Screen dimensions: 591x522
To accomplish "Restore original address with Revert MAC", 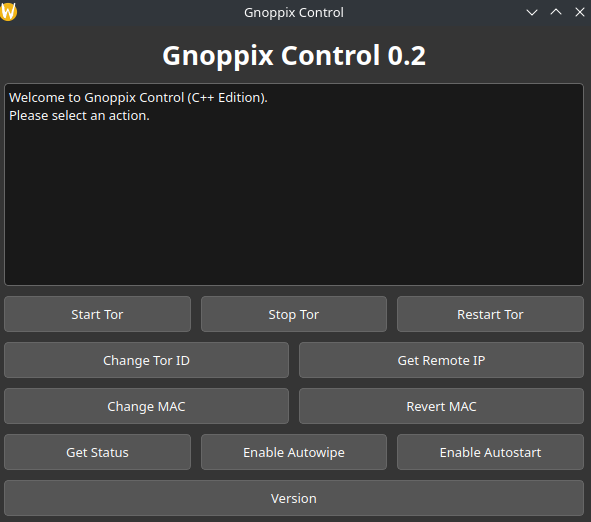I will 441,406.
